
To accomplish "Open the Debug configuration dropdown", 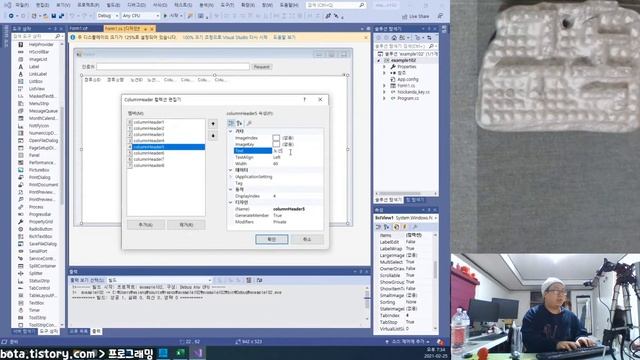I will 108,16.
